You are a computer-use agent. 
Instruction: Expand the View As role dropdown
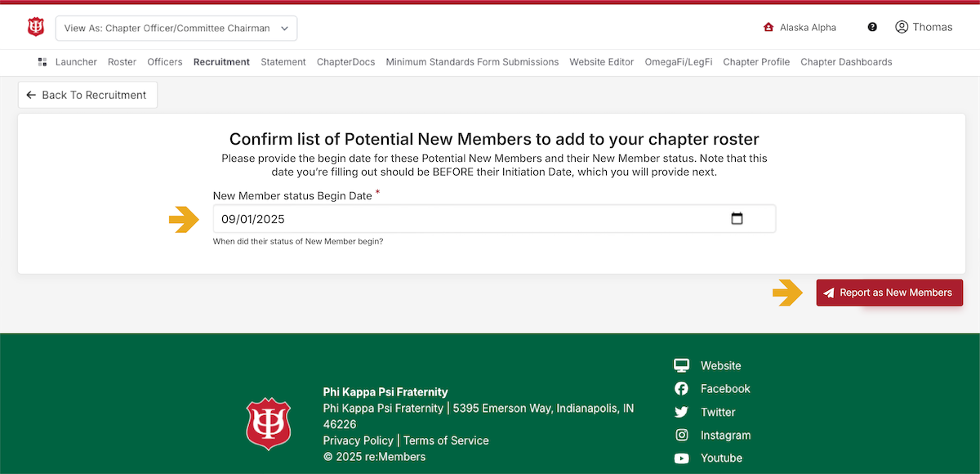tap(176, 28)
